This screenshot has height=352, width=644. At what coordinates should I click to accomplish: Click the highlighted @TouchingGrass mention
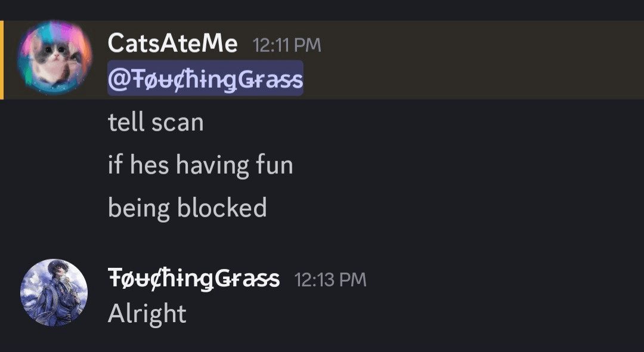tap(205, 79)
